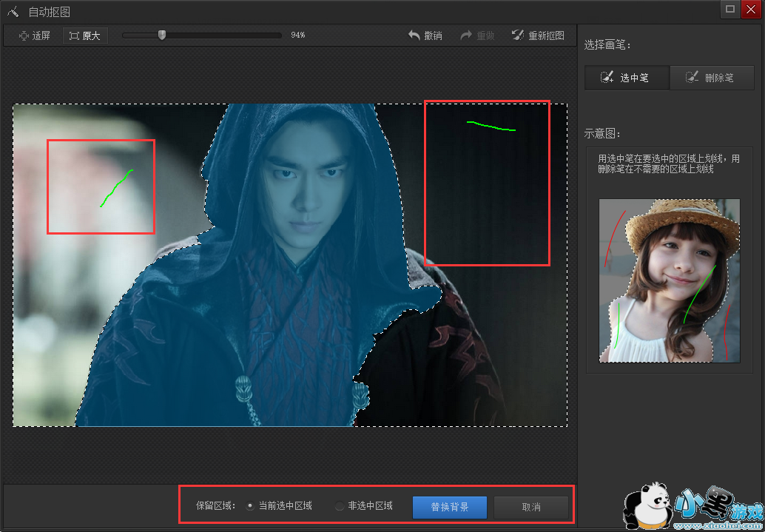Select the 选中笔 selection brush
Viewport: 765px width, 532px height.
click(627, 78)
